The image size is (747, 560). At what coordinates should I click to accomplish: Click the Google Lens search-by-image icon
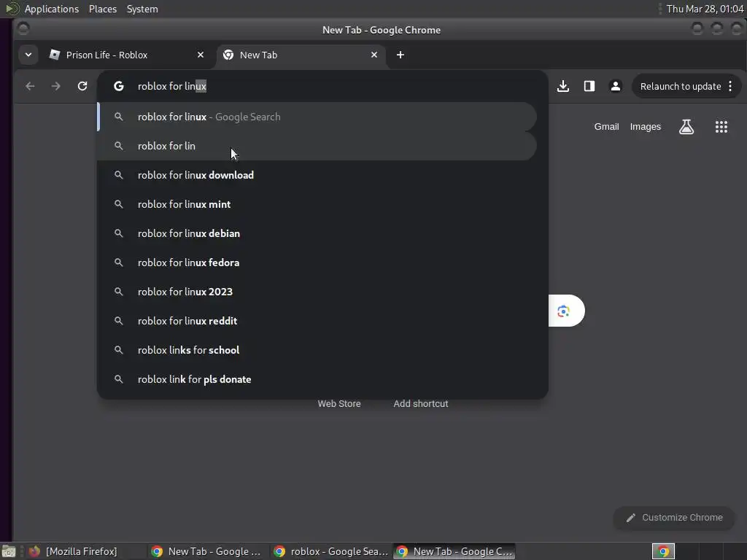tap(564, 311)
